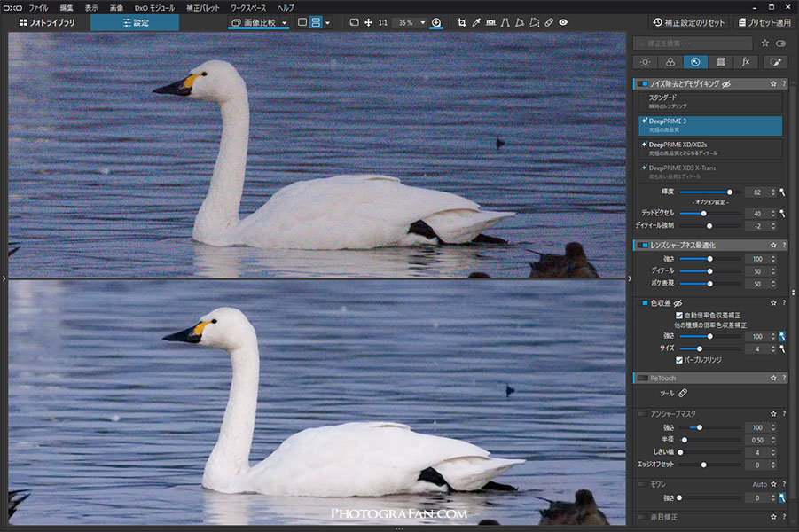Select the Crop tool icon
The height and width of the screenshot is (532, 799).
point(462,22)
